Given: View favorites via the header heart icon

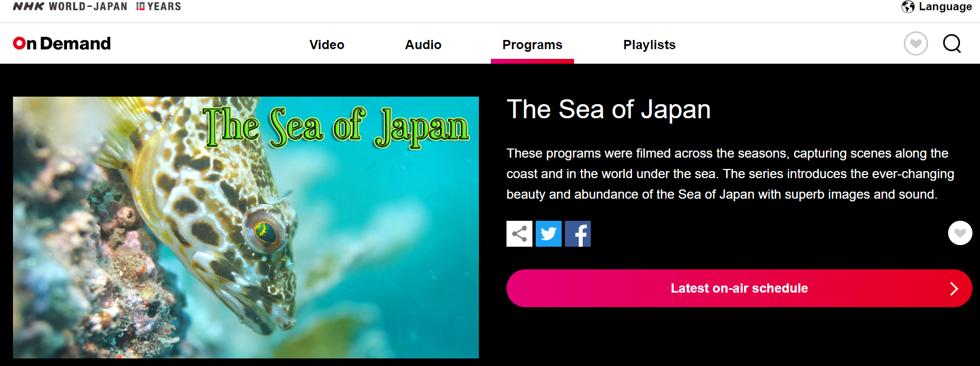Looking at the screenshot, I should point(916,44).
